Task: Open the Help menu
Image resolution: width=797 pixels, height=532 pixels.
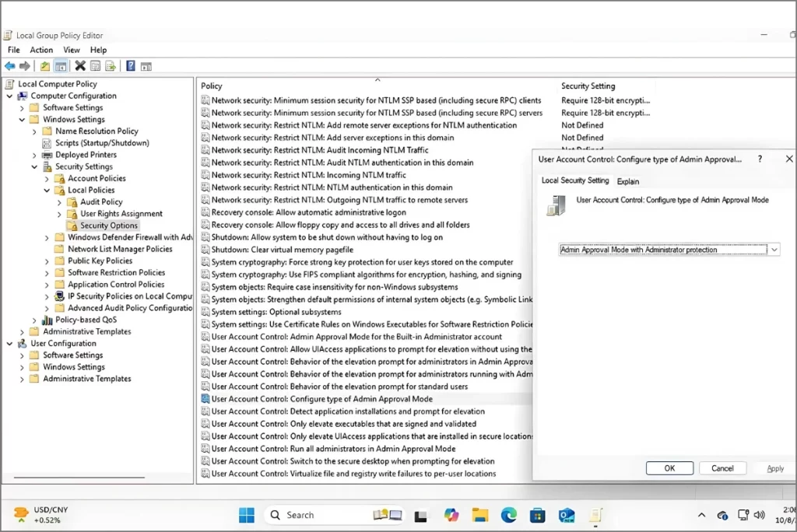Action: coord(98,50)
